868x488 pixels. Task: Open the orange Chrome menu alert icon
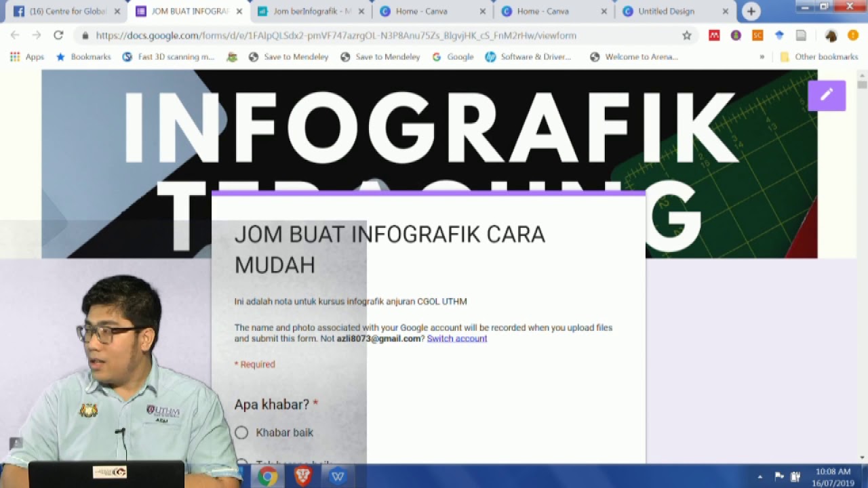pyautogui.click(x=853, y=35)
